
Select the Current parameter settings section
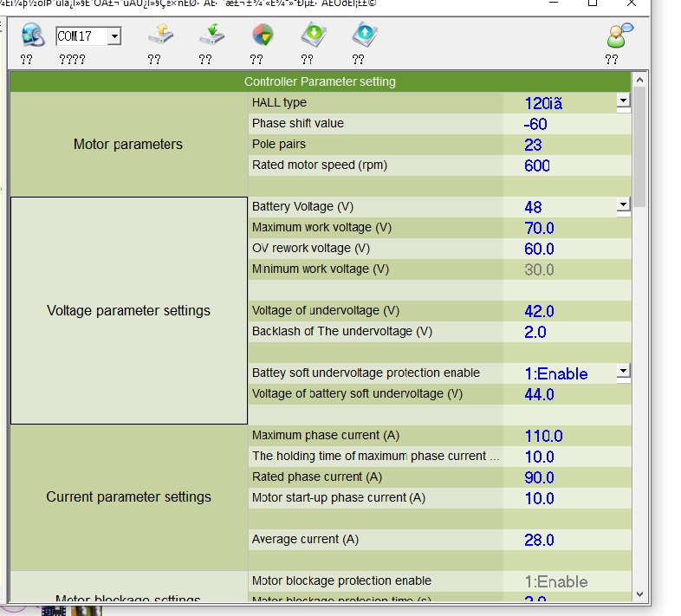pyautogui.click(x=128, y=496)
